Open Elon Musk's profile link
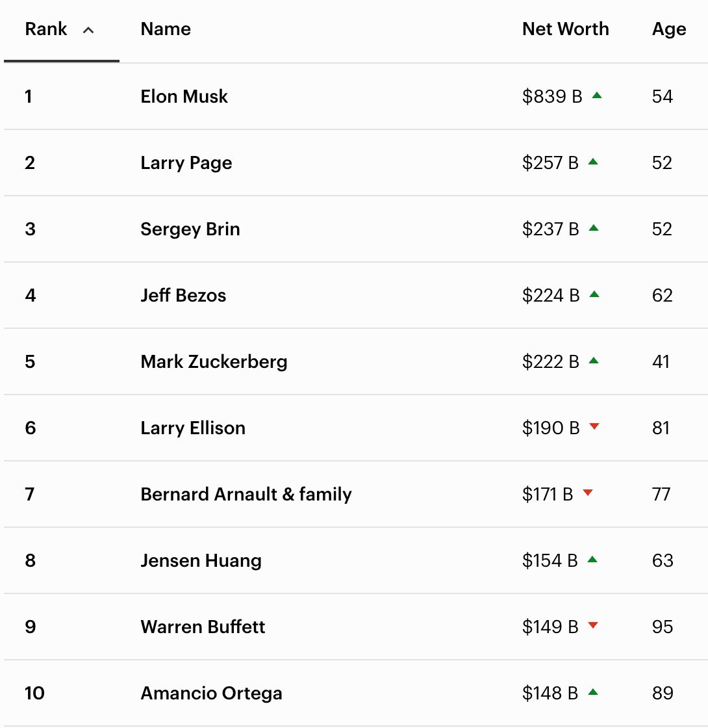The width and height of the screenshot is (708, 728). [184, 97]
